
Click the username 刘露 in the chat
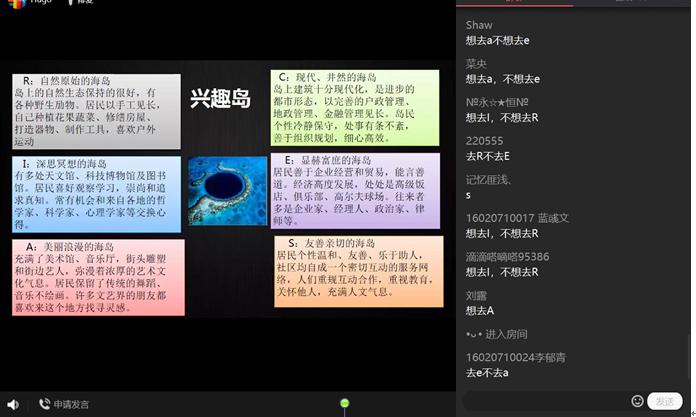pyautogui.click(x=475, y=295)
